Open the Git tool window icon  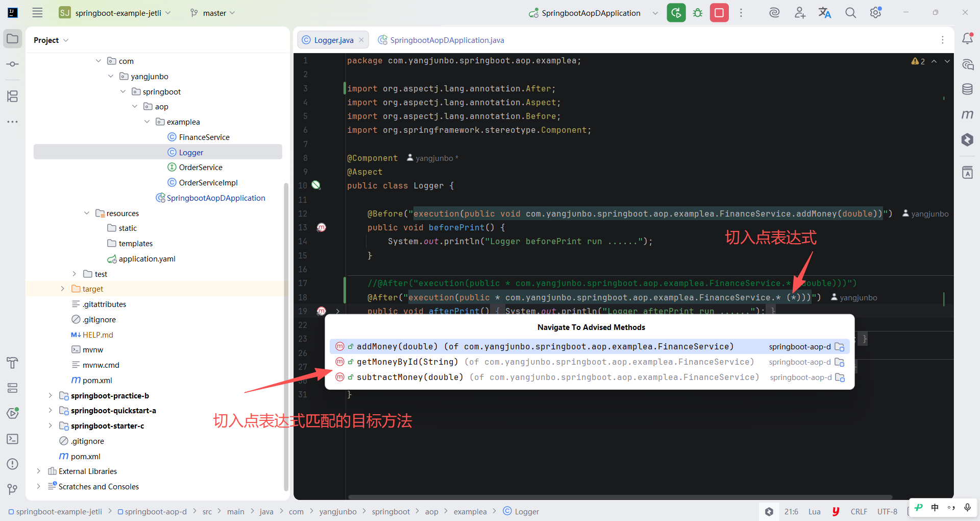[x=13, y=489]
